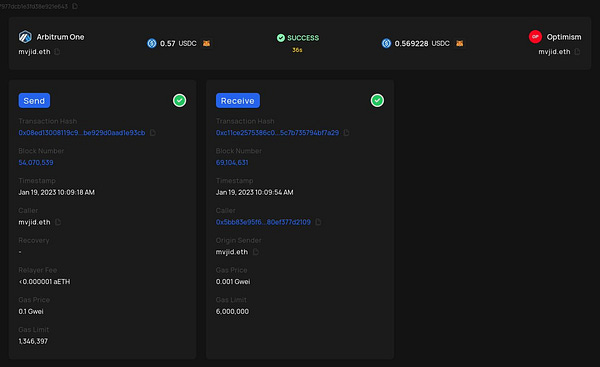Click USDC token icon beside 0.57
This screenshot has height=367, width=600.
[152, 43]
